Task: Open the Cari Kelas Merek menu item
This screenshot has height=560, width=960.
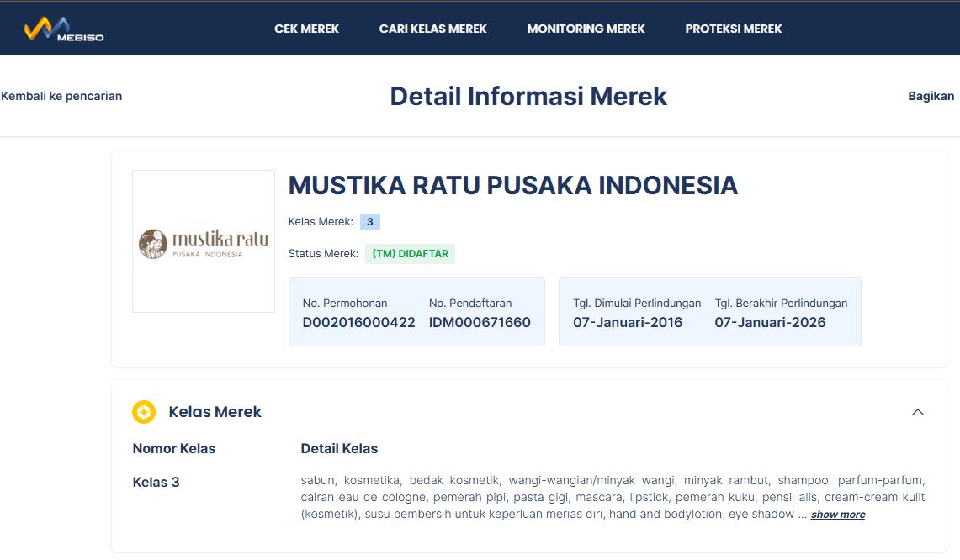Action: (x=432, y=29)
